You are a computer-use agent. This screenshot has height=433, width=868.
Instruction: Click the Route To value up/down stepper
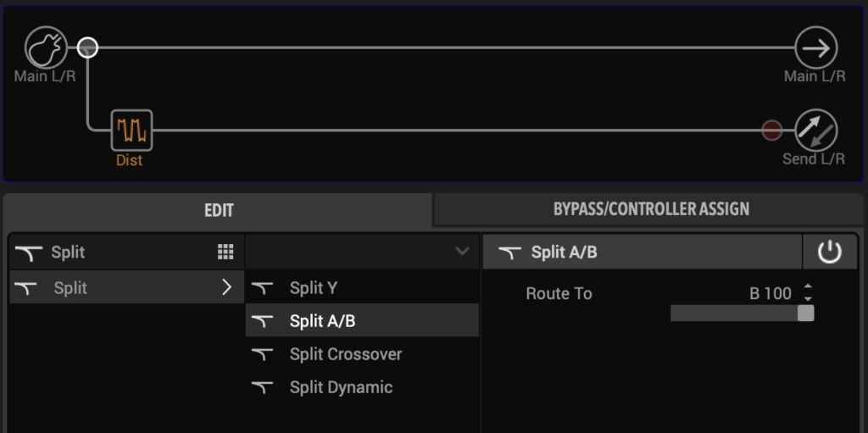(x=808, y=292)
